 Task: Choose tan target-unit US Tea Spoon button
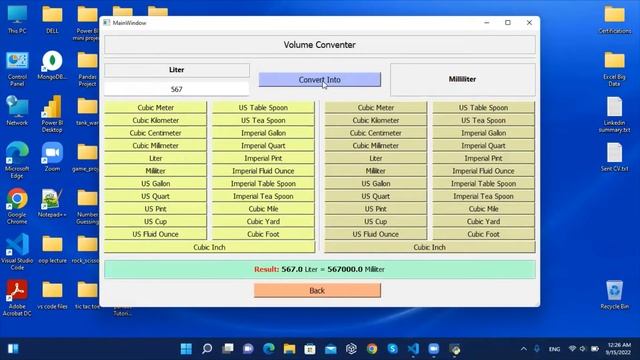pos(483,120)
